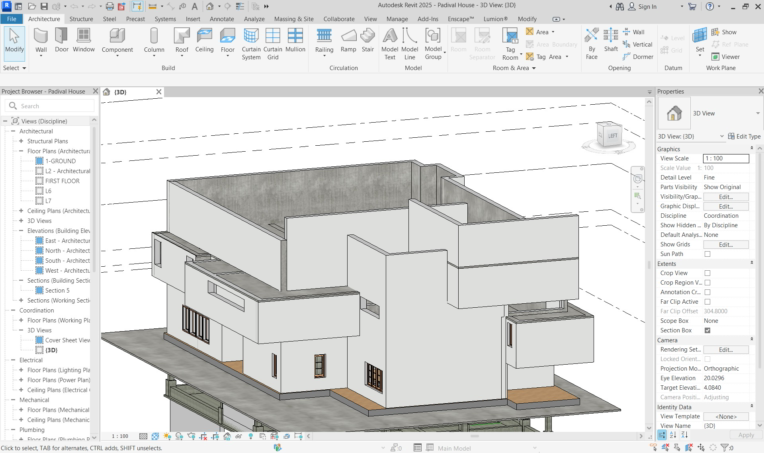Choose the Dormer opening tool
This screenshot has width=764, height=453.
click(x=638, y=57)
